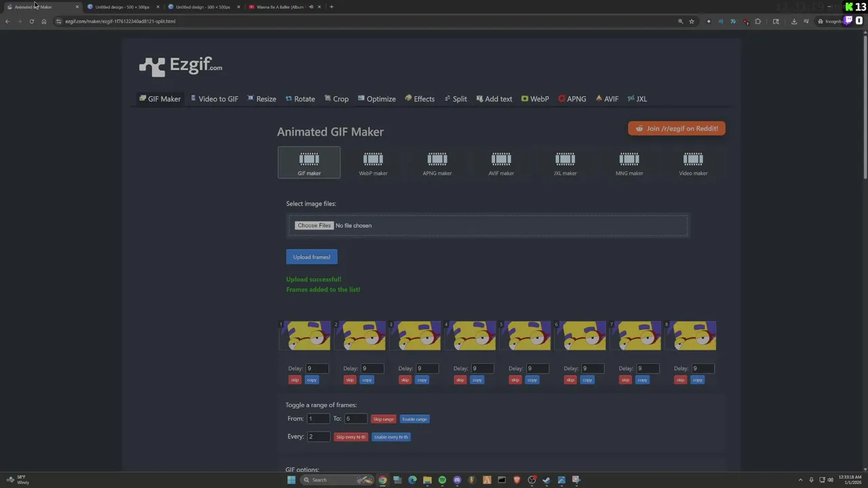Launch Microsoft Edge from the taskbar
This screenshot has width=868, height=488.
(412, 480)
